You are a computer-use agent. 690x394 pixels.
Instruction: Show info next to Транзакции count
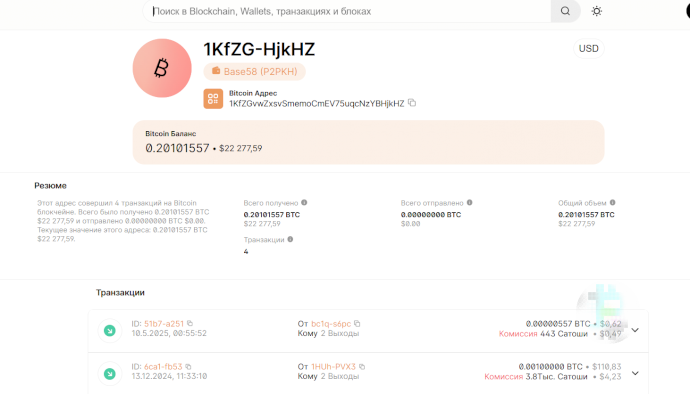[x=290, y=239]
